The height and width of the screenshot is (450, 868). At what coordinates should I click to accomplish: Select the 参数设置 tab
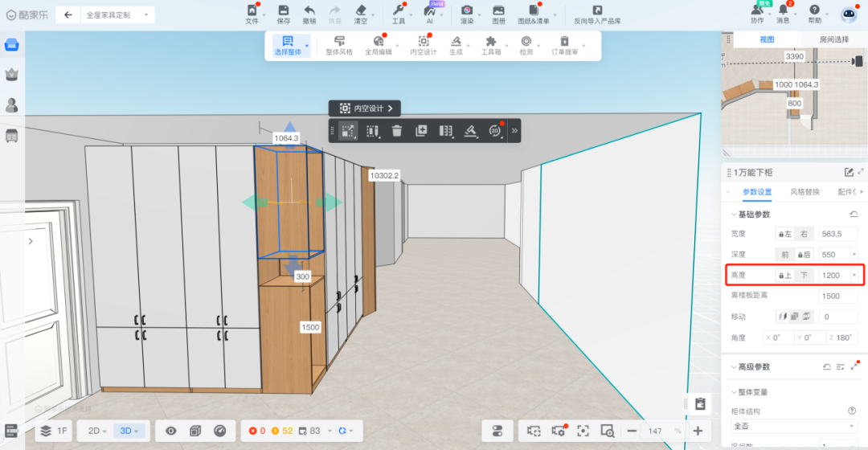[x=757, y=191]
